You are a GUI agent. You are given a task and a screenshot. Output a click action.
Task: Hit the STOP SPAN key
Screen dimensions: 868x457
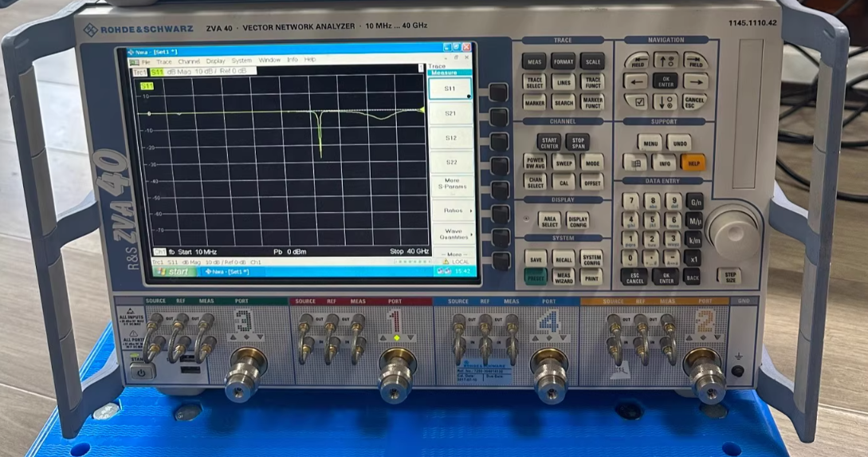(578, 143)
